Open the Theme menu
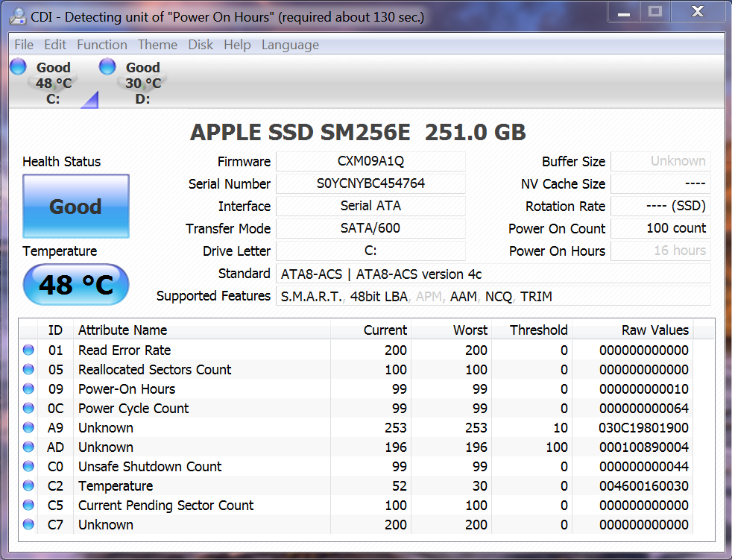 pyautogui.click(x=157, y=45)
